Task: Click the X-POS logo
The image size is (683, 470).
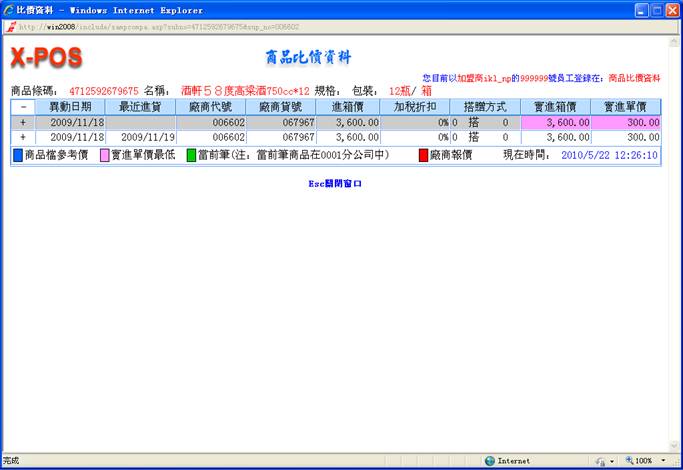Action: [46, 58]
